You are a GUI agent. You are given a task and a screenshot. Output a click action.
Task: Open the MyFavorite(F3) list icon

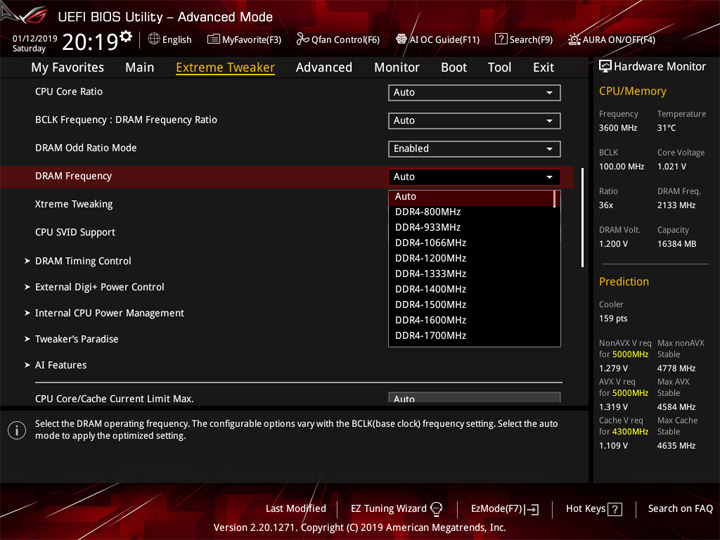point(213,39)
